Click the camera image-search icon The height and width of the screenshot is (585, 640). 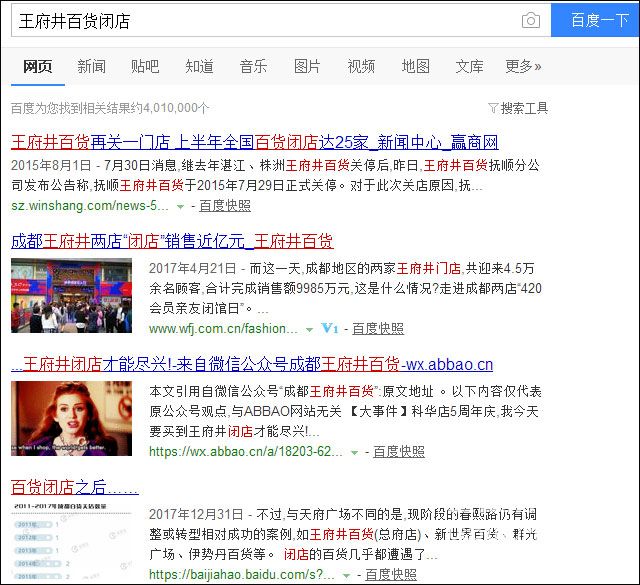click(531, 20)
